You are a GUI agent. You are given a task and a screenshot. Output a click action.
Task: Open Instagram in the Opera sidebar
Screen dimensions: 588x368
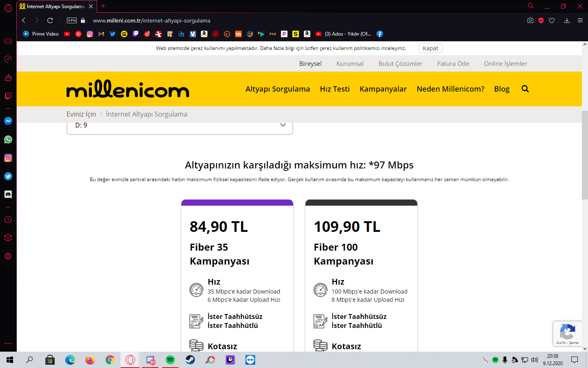[x=8, y=158]
